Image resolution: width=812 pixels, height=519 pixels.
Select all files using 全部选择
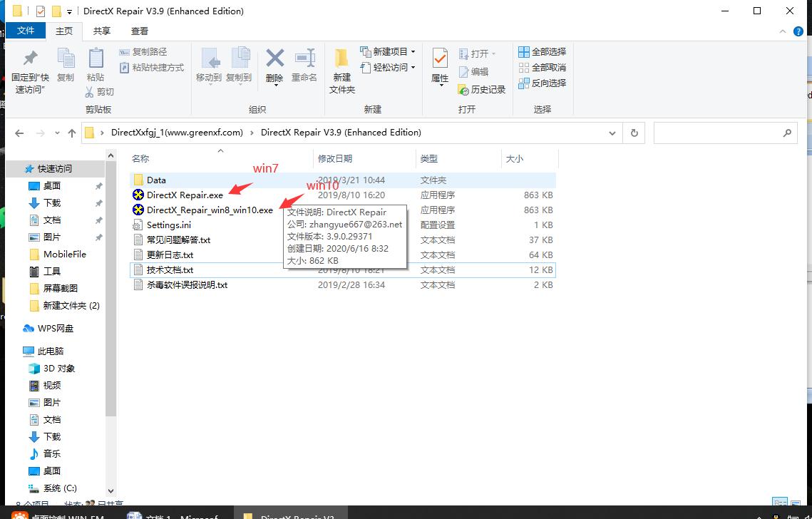543,51
